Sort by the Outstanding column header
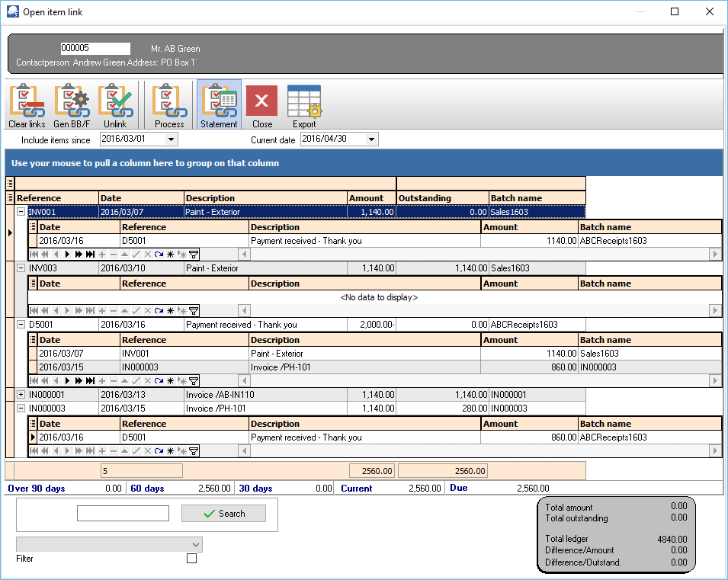The image size is (728, 580). [442, 198]
